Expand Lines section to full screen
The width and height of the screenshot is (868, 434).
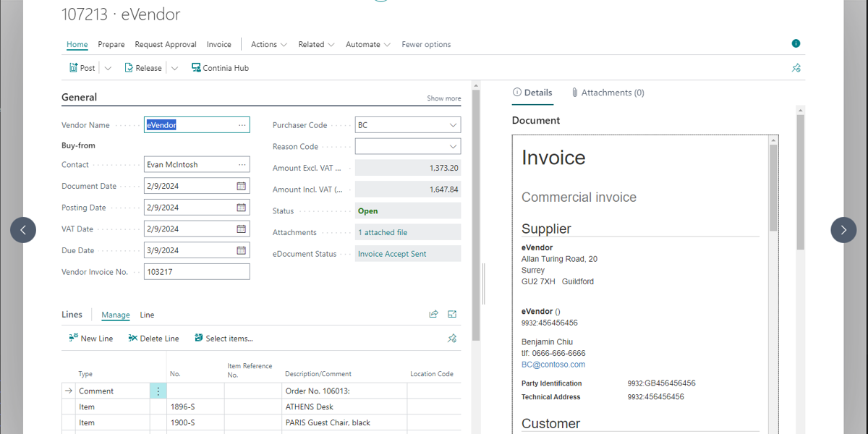pyautogui.click(x=452, y=315)
